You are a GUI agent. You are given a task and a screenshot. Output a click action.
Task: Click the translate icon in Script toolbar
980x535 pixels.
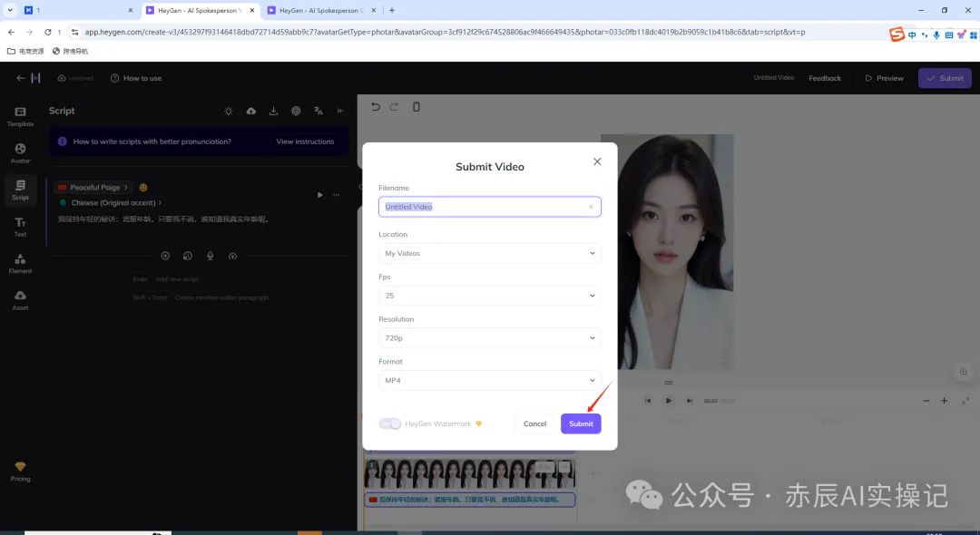pyautogui.click(x=318, y=111)
